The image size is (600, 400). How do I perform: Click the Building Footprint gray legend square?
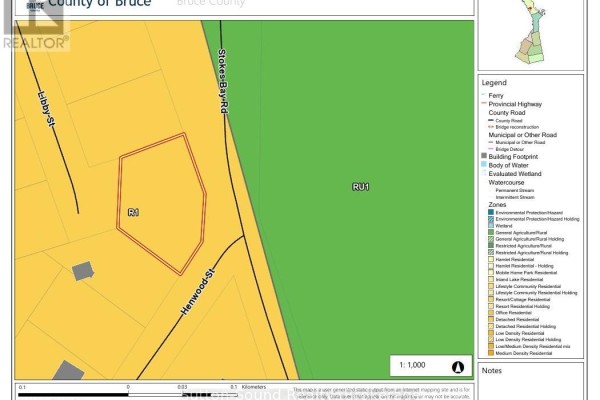pos(484,156)
